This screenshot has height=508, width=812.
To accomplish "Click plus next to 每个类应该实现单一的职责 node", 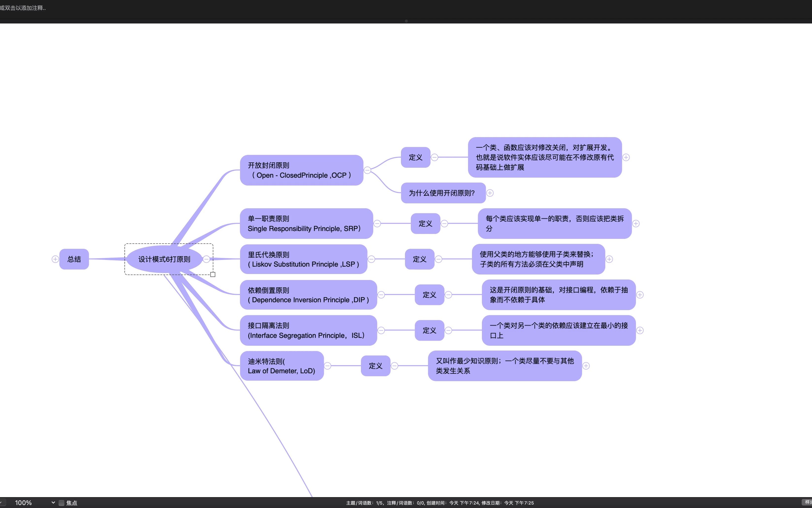I will (x=636, y=223).
